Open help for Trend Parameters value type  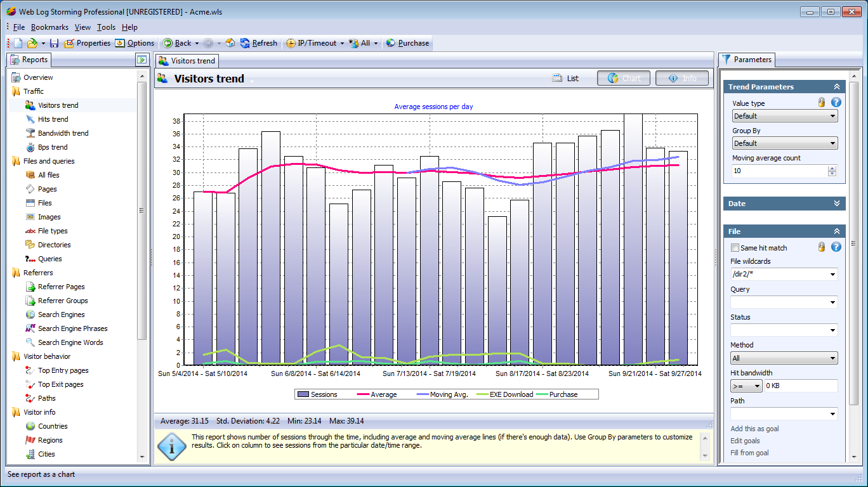pyautogui.click(x=836, y=102)
